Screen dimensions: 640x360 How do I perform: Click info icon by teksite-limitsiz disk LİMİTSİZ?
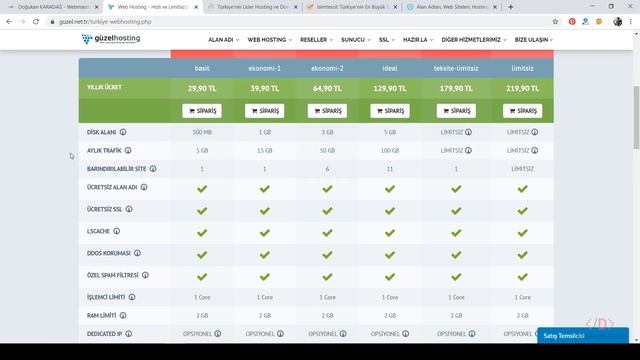coord(469,132)
